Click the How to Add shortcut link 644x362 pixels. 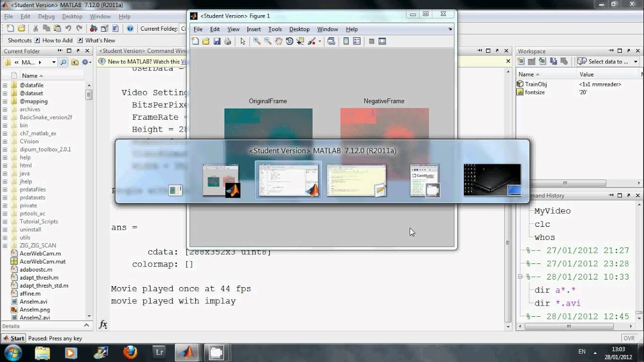point(53,40)
